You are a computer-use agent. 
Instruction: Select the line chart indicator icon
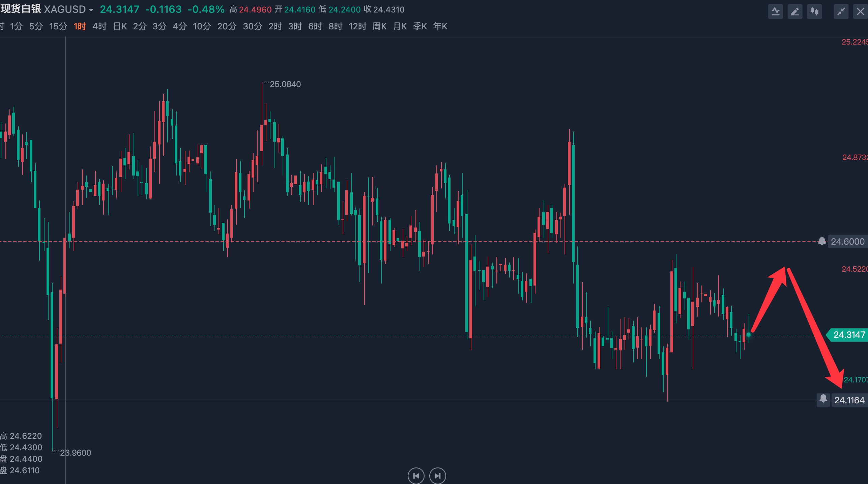775,11
